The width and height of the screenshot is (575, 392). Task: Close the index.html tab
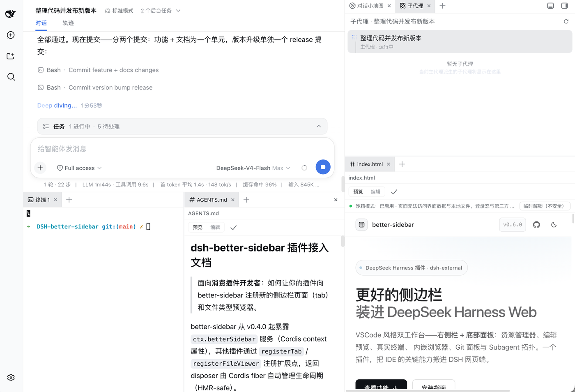[389, 164]
